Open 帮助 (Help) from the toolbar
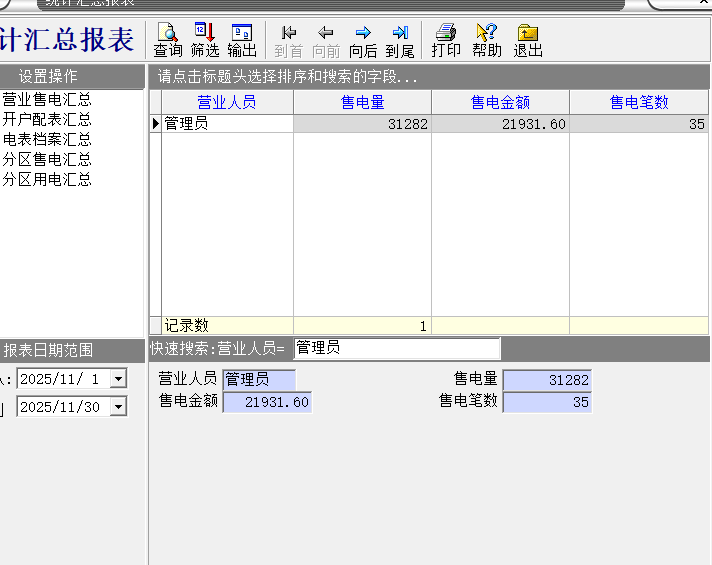 487,40
